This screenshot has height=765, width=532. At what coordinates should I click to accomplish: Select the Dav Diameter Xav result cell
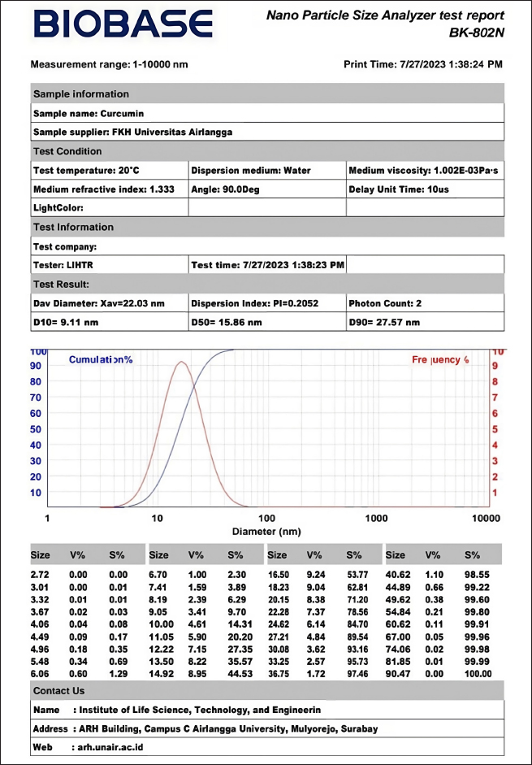pyautogui.click(x=98, y=303)
